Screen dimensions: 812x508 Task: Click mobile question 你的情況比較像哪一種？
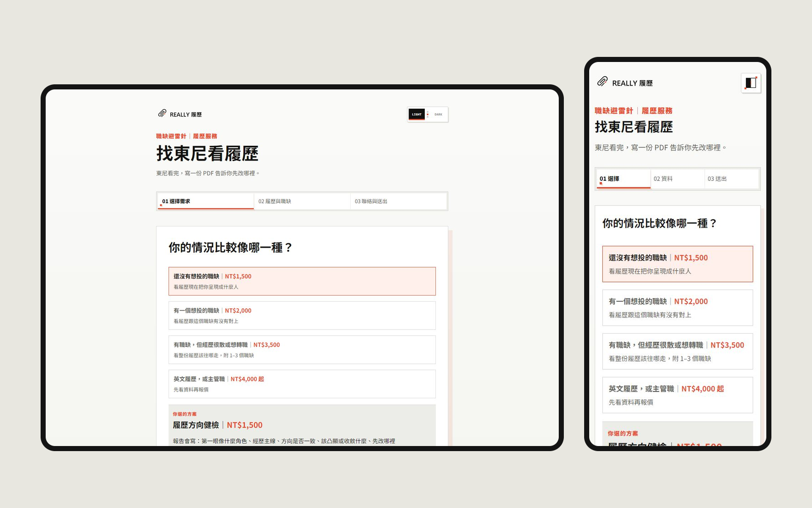point(660,224)
